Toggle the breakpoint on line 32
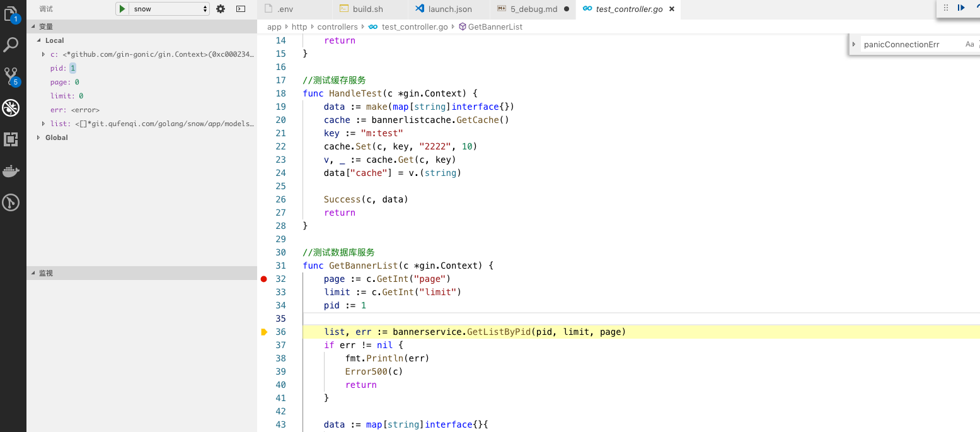980x432 pixels. tap(264, 279)
